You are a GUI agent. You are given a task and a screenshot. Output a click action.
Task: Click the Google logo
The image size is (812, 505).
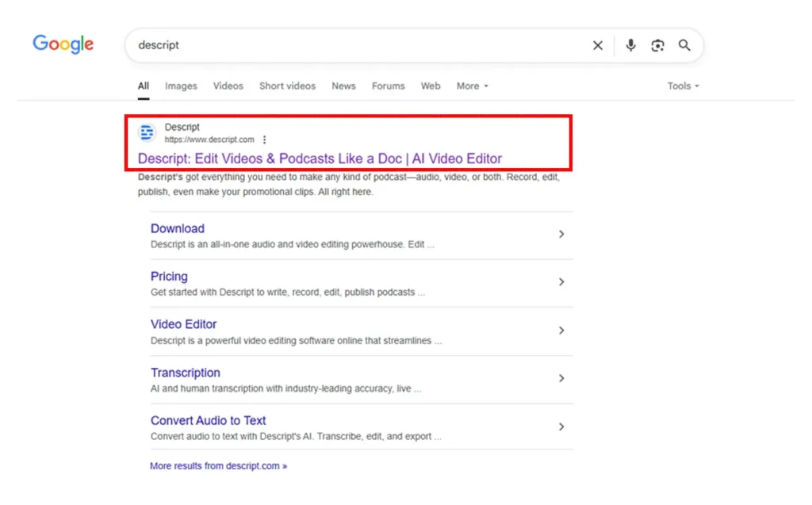click(63, 44)
